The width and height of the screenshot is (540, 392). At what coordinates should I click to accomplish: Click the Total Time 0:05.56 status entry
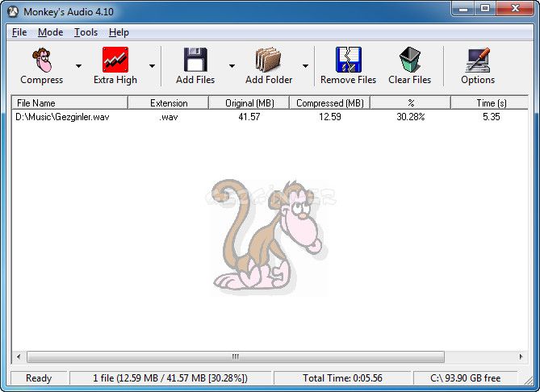click(342, 378)
